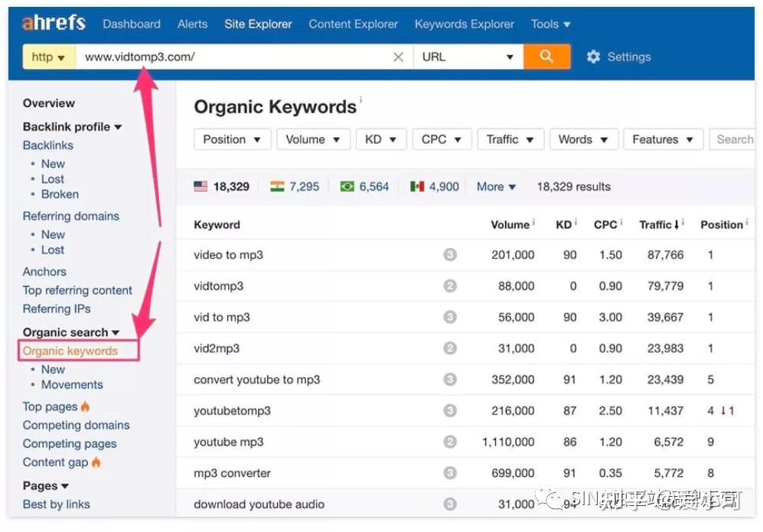
Task: Open the http protocol dropdown
Action: pyautogui.click(x=49, y=57)
